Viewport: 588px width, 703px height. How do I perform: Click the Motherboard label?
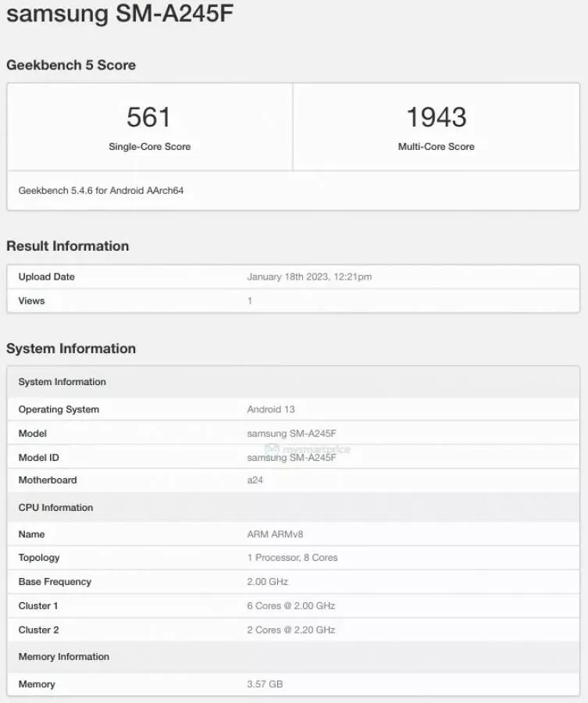[x=48, y=480]
